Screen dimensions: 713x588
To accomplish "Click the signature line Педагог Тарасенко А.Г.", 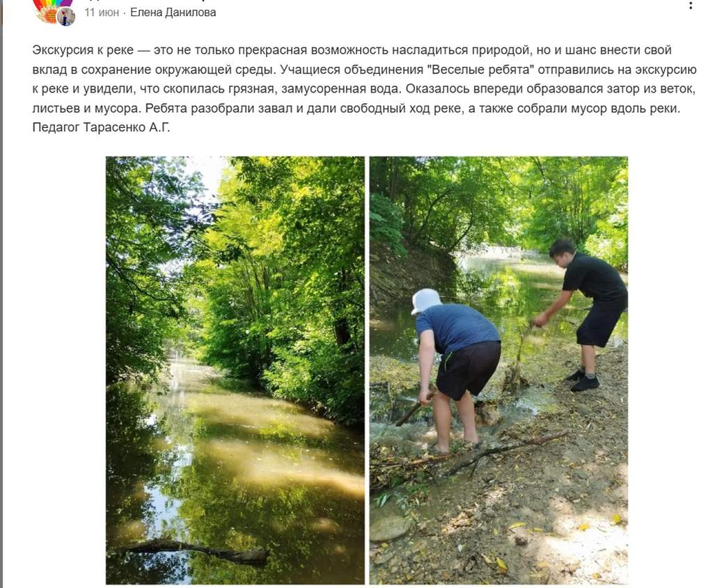I will 101,127.
